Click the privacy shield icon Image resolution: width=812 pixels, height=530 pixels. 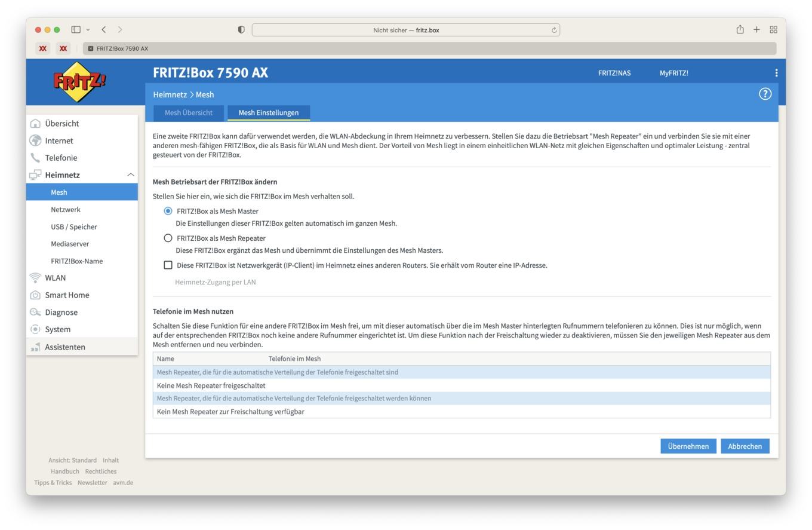tap(241, 30)
